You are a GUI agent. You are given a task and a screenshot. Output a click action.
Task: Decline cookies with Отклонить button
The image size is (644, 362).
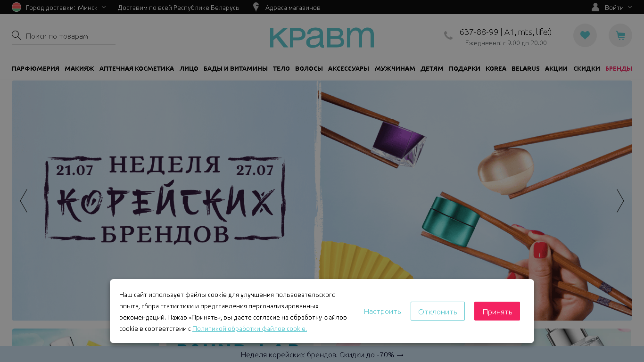[x=438, y=311]
